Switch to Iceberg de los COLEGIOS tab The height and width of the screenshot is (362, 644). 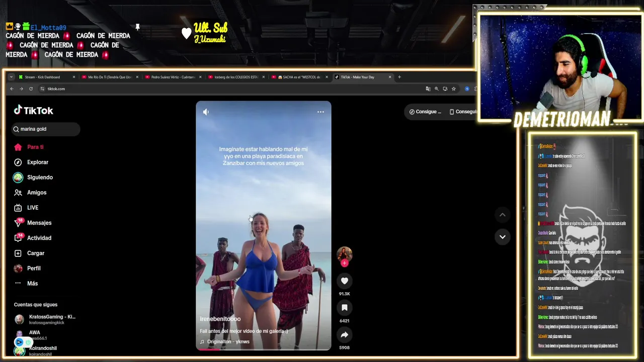tap(236, 77)
